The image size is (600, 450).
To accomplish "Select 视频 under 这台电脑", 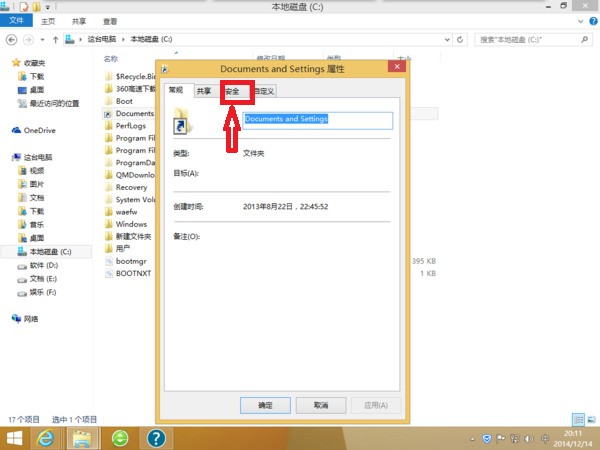I will pos(31,171).
